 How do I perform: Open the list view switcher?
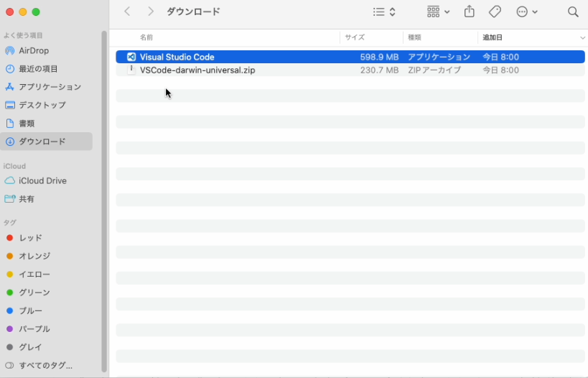[384, 11]
